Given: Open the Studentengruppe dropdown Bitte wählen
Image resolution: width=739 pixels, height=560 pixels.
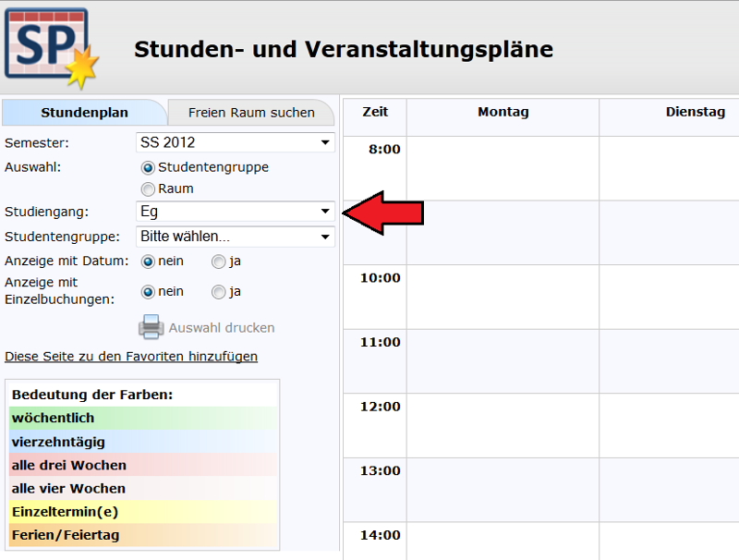Looking at the screenshot, I should pyautogui.click(x=236, y=237).
